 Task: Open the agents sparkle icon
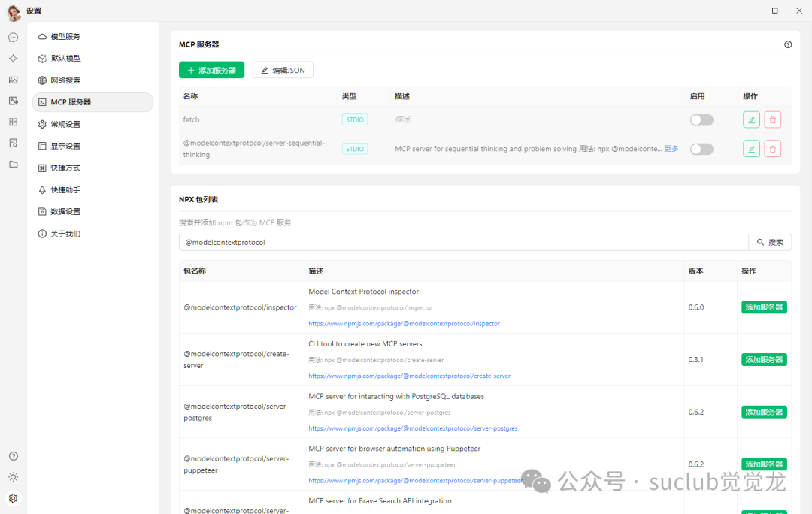[x=13, y=59]
